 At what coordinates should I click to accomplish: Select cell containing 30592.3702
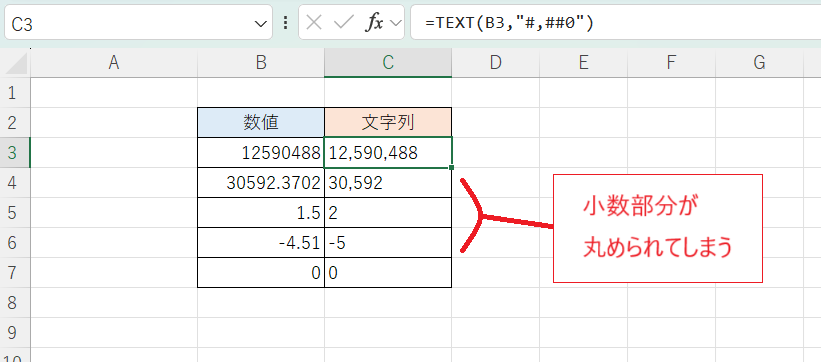point(261,182)
